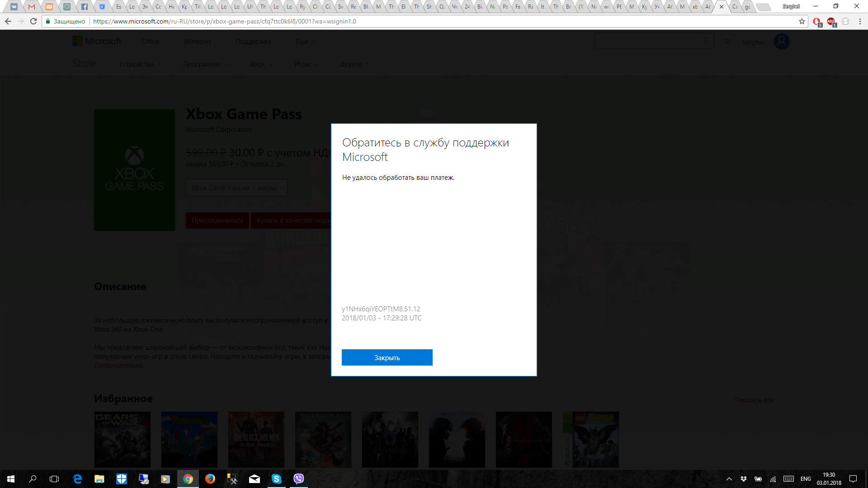
Task: Select the Office menu item
Action: click(x=150, y=41)
